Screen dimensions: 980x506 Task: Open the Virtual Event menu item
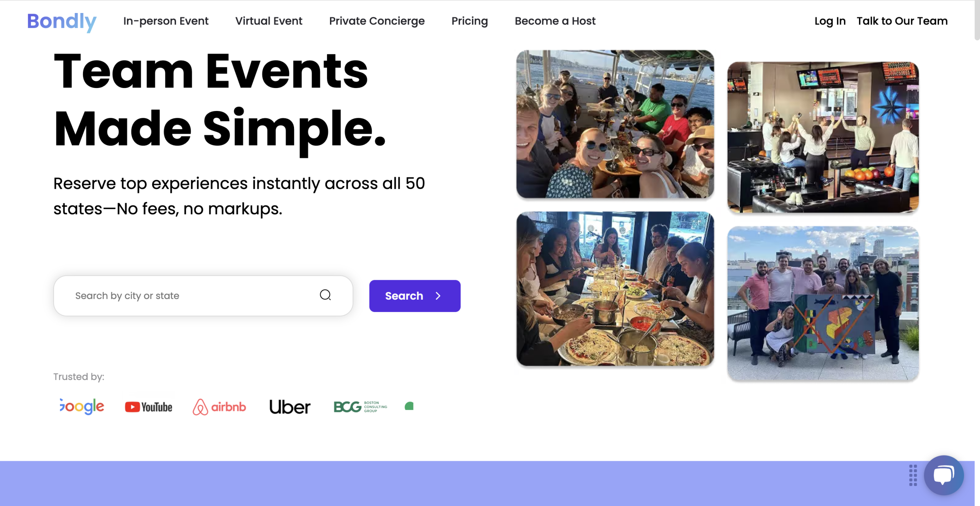[x=269, y=21]
